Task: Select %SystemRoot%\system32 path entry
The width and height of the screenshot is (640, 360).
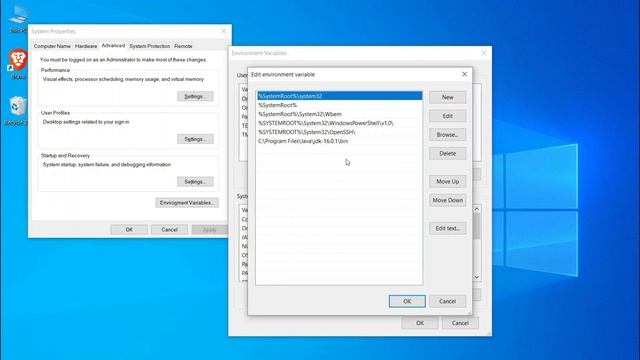Action: (339, 96)
